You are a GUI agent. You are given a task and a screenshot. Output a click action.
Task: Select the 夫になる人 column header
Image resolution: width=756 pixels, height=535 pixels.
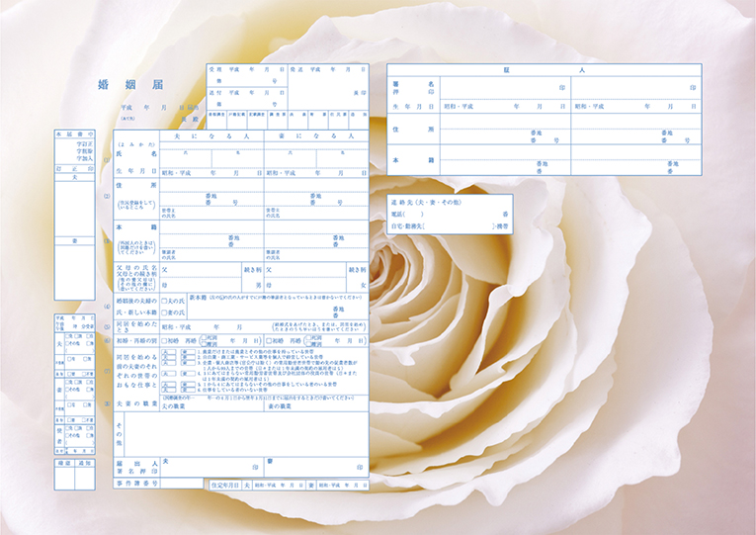pyautogui.click(x=211, y=136)
